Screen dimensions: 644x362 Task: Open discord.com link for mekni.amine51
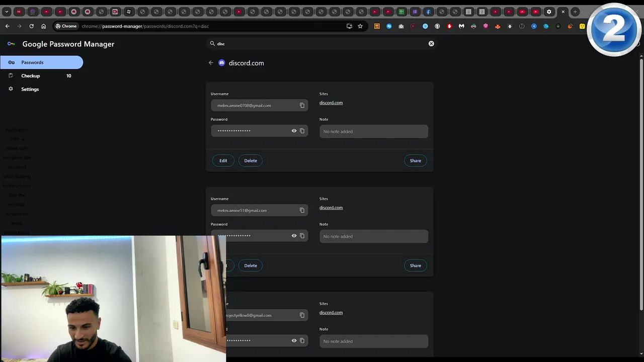331,208
